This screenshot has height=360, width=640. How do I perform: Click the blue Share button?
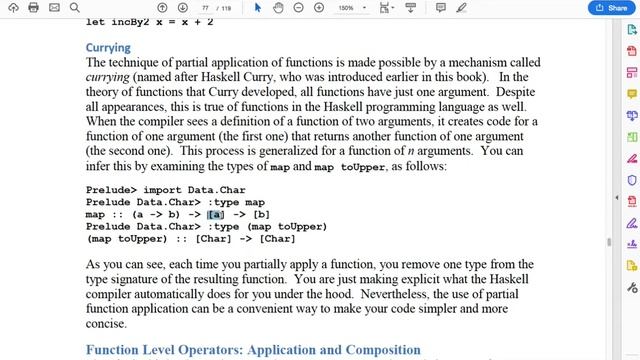coord(611,8)
